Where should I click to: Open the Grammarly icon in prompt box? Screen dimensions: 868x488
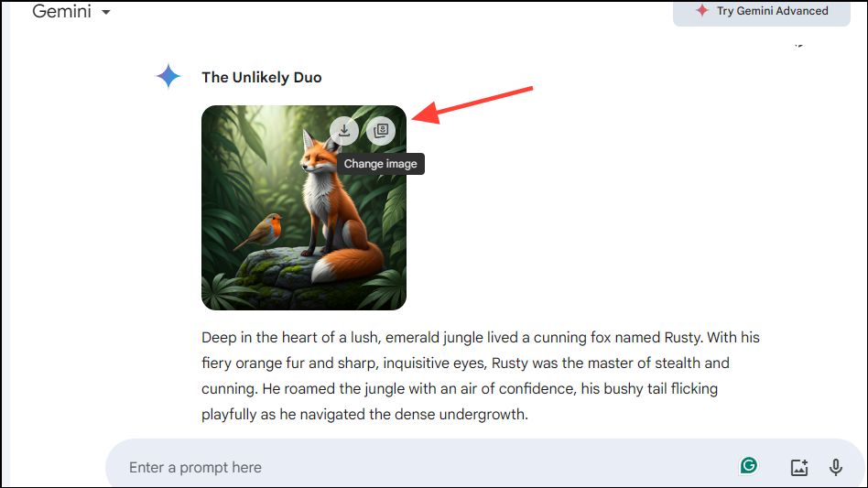(x=748, y=466)
